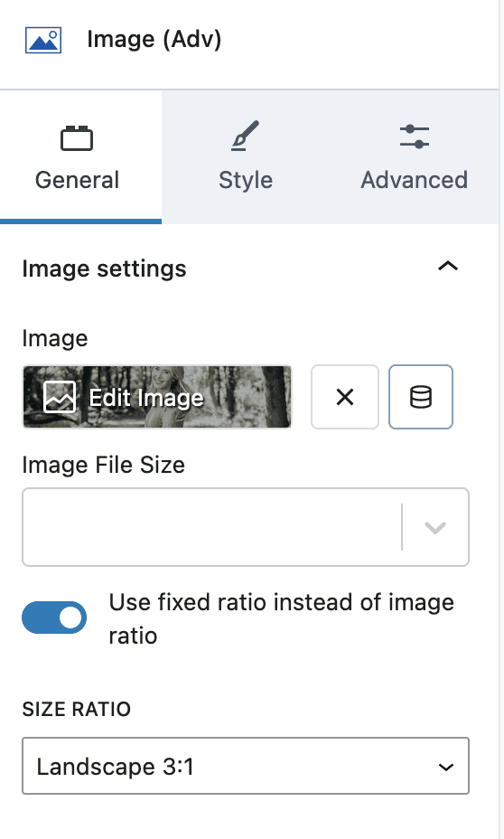The image size is (504, 839).
Task: Click the Advanced sliders icon
Action: pyautogui.click(x=415, y=137)
